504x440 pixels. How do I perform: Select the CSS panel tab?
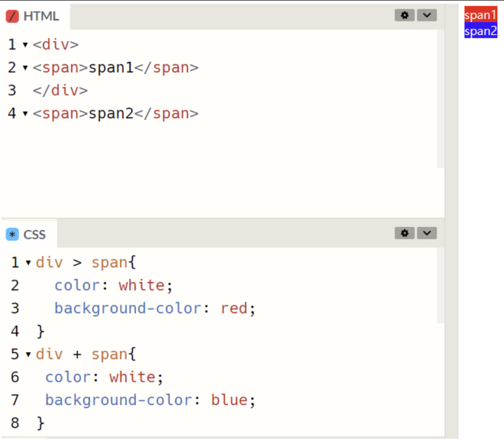click(29, 234)
